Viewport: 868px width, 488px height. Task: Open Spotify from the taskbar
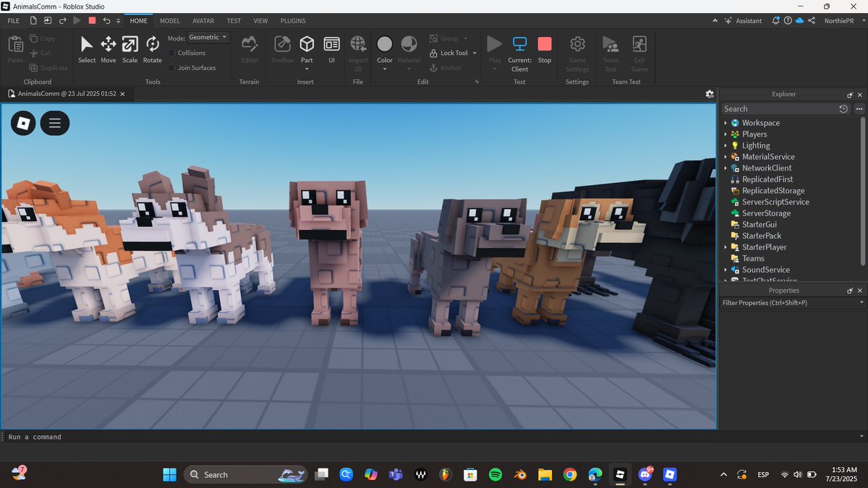(495, 474)
